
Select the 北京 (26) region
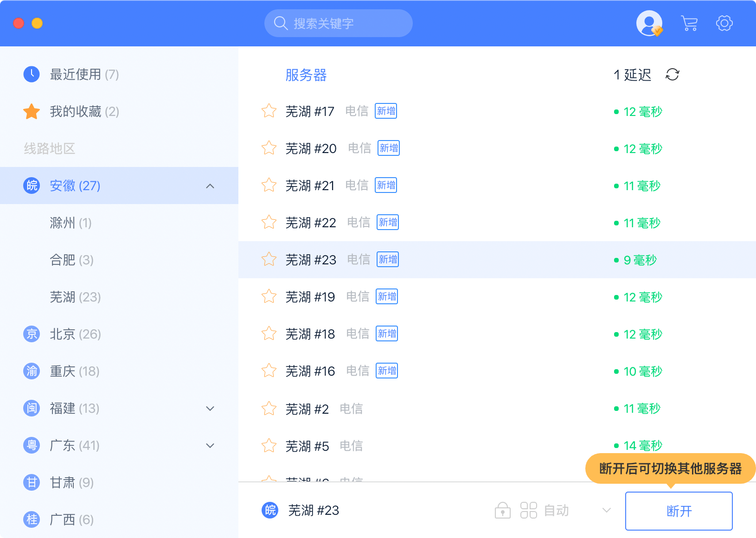(75, 334)
